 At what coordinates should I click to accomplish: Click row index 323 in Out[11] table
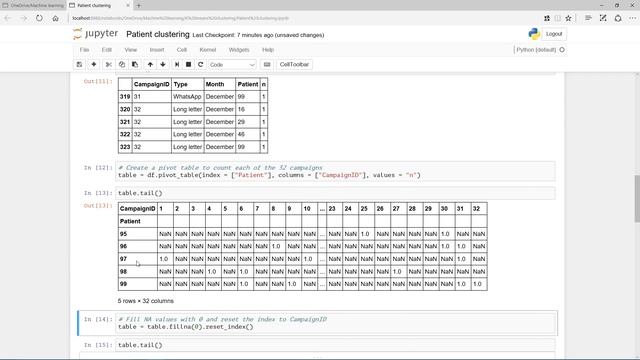pos(125,147)
